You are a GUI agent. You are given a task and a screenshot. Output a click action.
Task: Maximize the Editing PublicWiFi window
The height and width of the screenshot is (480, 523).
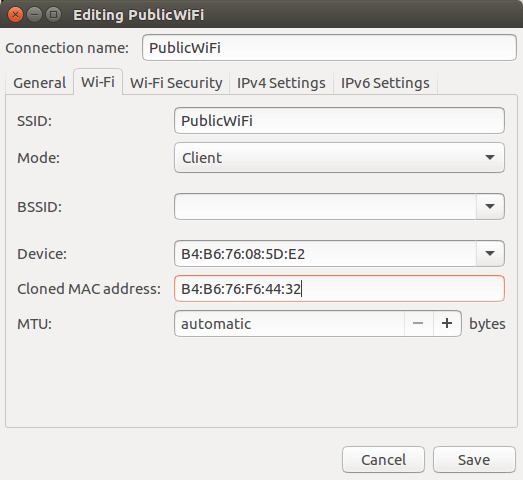53,15
